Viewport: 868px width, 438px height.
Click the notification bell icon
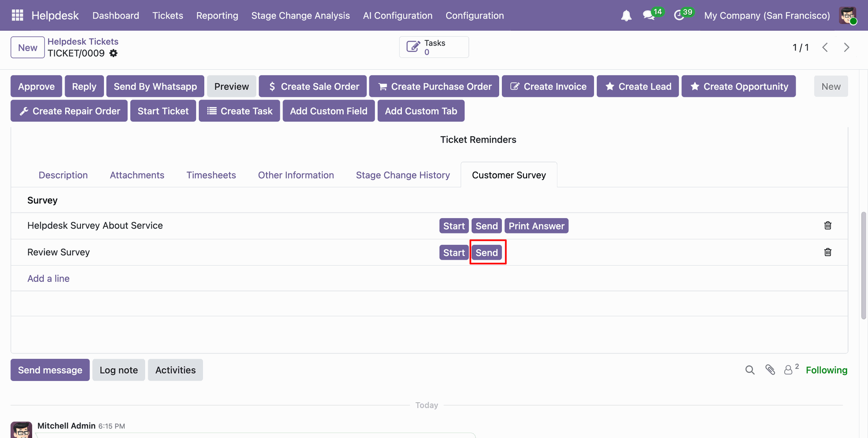(626, 16)
